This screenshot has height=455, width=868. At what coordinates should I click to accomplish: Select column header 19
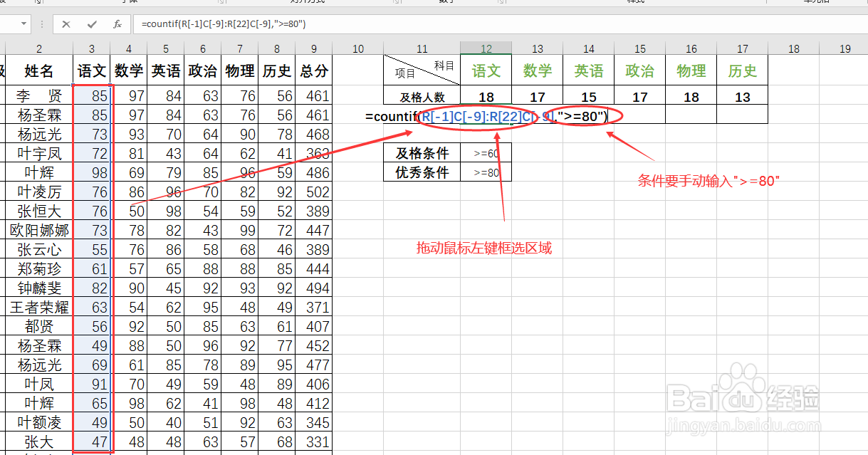coord(845,48)
